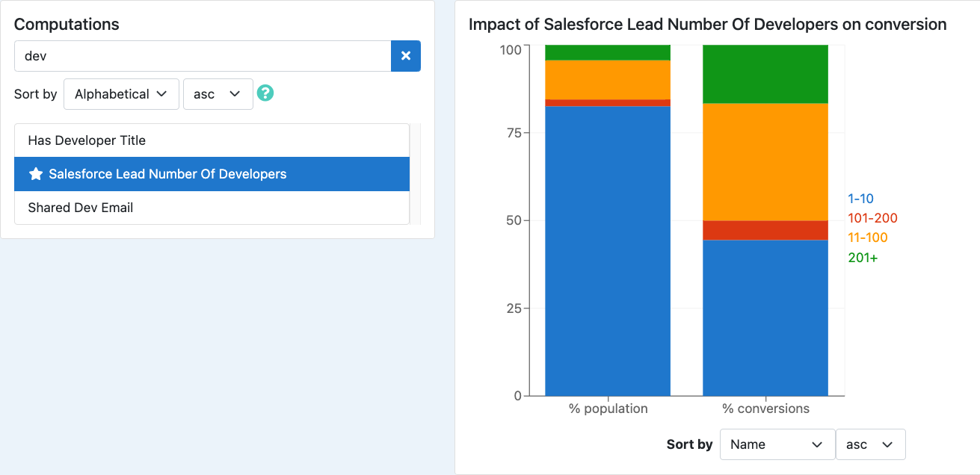
Task: Focus the search field containing "dev"
Action: (203, 56)
